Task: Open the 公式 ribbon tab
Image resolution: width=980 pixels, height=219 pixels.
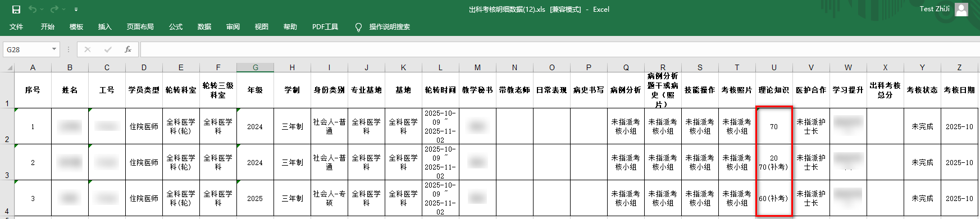Action: 176,26
